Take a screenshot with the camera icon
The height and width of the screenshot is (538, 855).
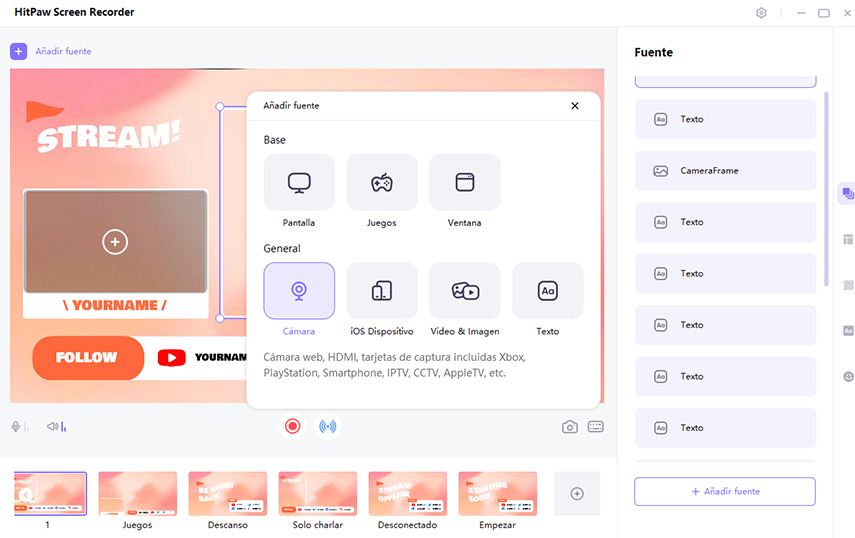[x=570, y=427]
